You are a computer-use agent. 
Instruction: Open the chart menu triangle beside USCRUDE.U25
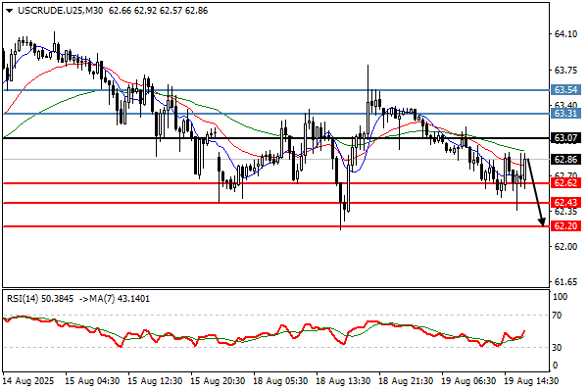coord(9,11)
